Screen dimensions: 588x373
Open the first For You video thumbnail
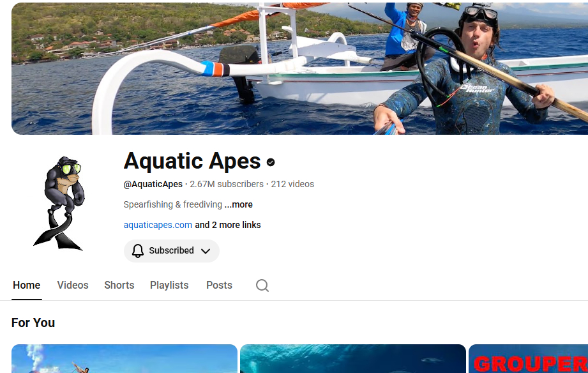[124, 359]
